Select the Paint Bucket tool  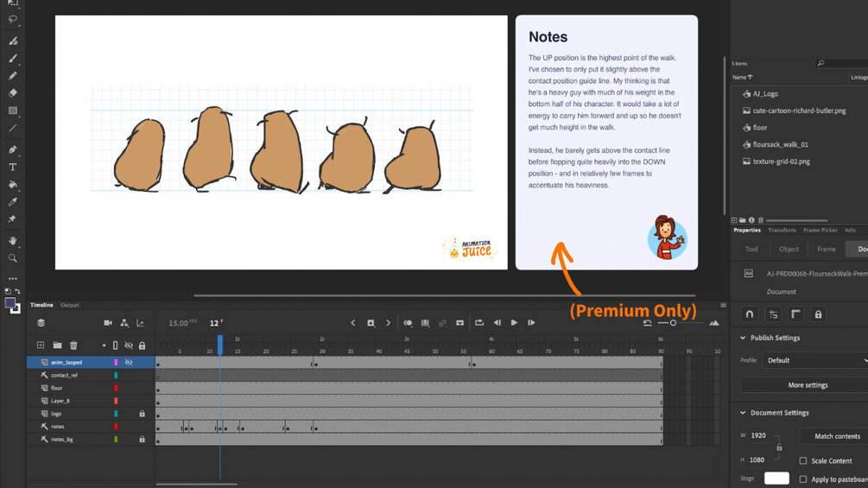point(13,184)
